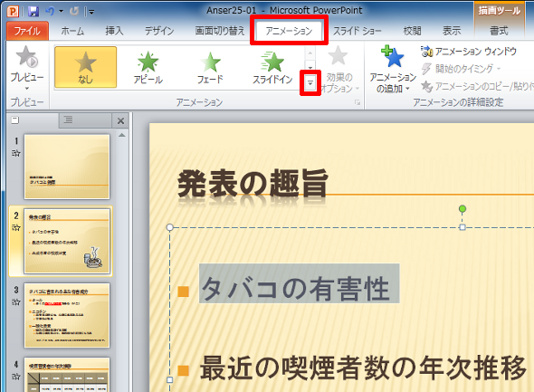
Task: Grab the green rotation handle of placeholder
Action: pos(462,209)
